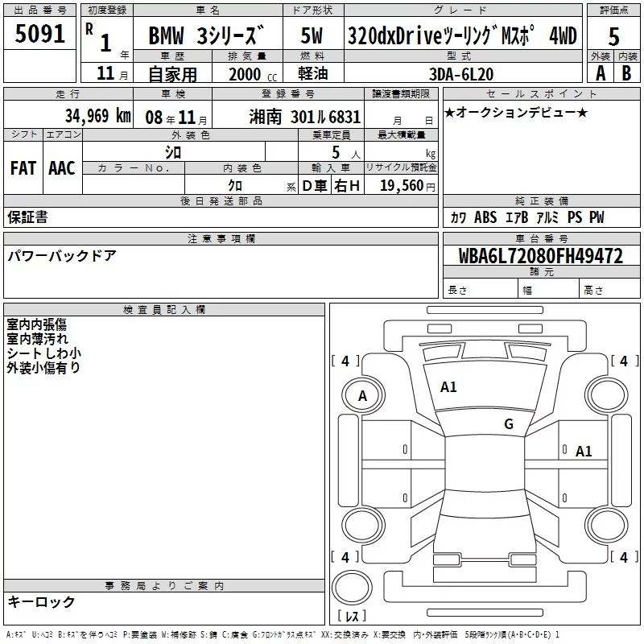Select the car name BMW 3シリーズ

click(206, 35)
